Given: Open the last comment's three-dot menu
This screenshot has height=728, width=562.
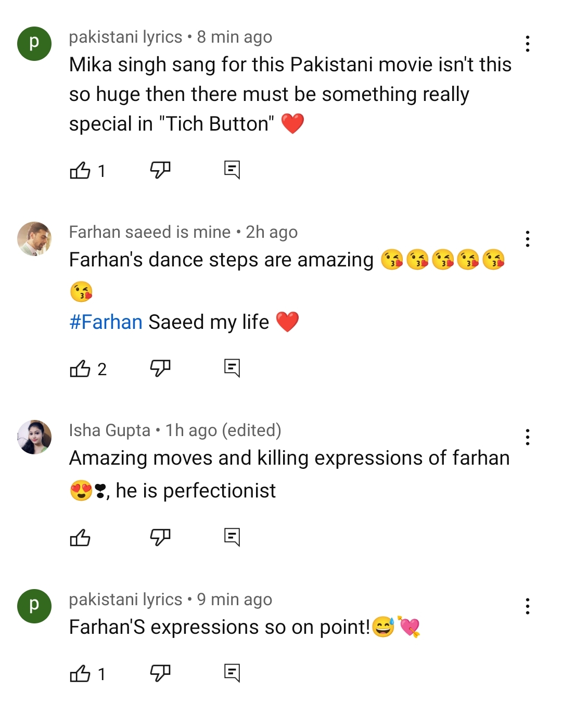Looking at the screenshot, I should pyautogui.click(x=528, y=606).
